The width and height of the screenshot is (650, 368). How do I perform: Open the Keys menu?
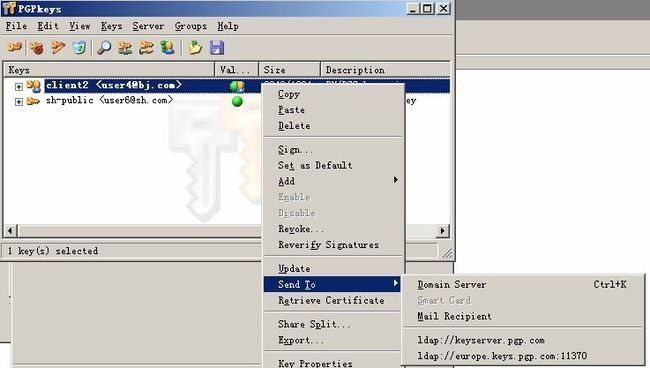pos(112,26)
